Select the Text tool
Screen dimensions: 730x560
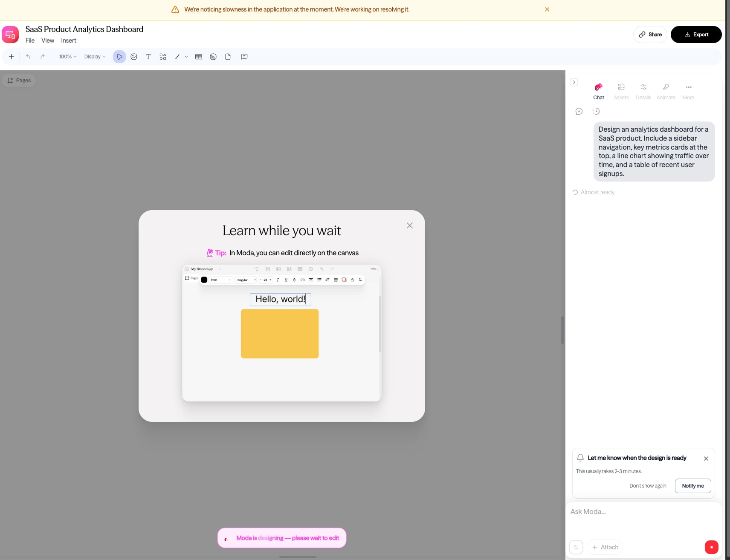pos(148,57)
